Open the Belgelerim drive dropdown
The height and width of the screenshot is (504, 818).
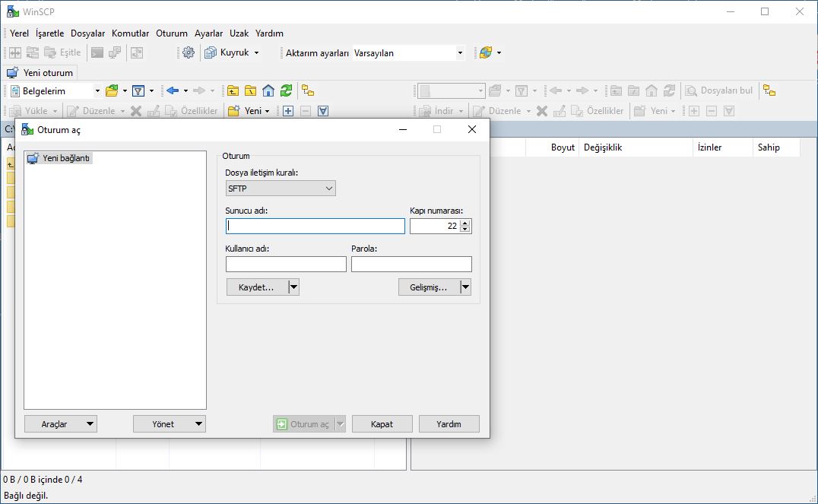[97, 90]
